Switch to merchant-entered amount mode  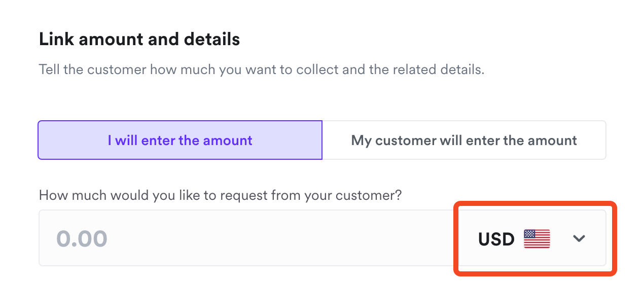click(x=180, y=140)
